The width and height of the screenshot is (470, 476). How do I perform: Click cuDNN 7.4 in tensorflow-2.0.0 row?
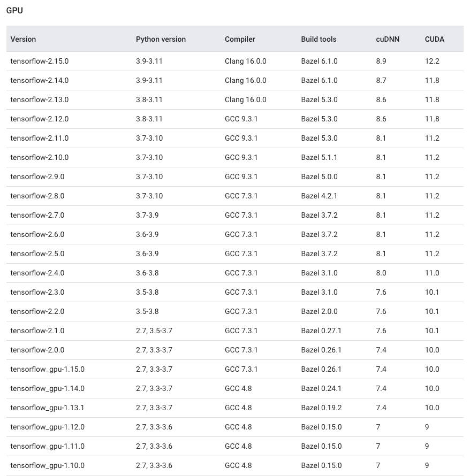381,350
